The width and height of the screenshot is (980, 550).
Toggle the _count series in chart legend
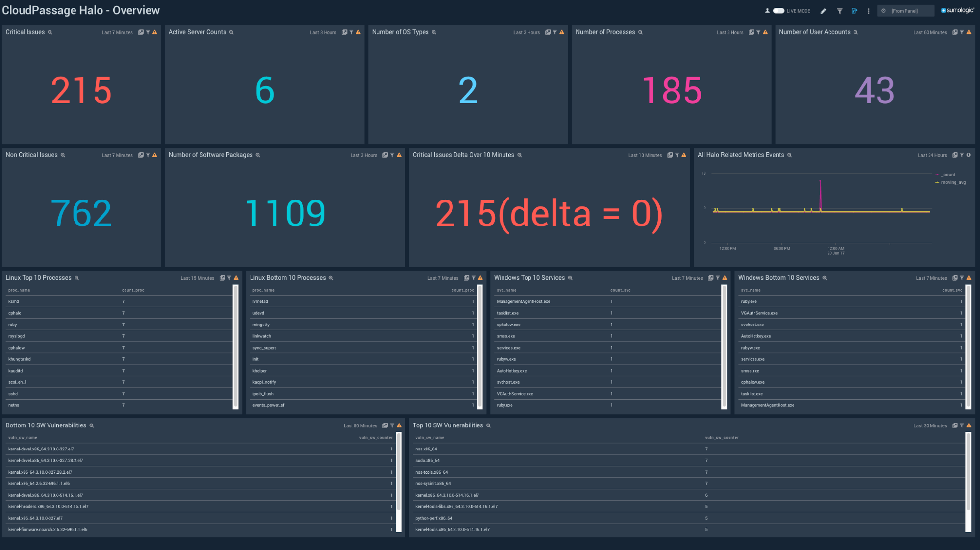pyautogui.click(x=948, y=175)
